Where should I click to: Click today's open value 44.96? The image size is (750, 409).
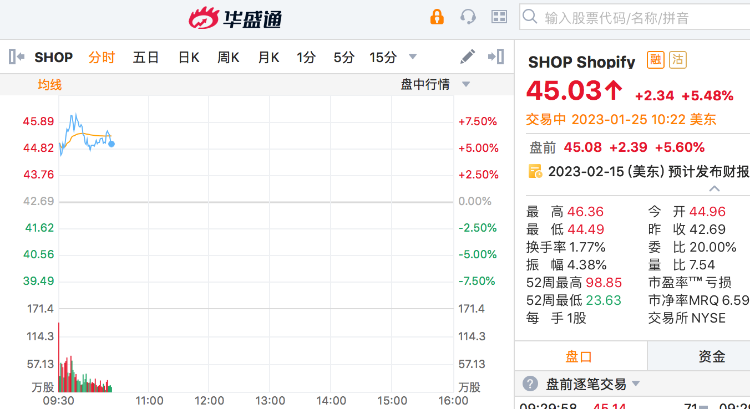pyautogui.click(x=707, y=211)
